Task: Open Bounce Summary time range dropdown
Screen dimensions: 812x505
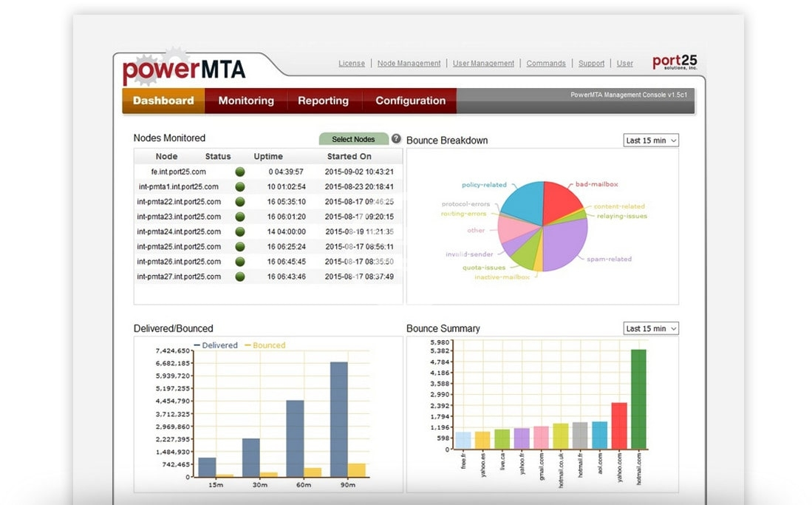Action: pyautogui.click(x=650, y=328)
